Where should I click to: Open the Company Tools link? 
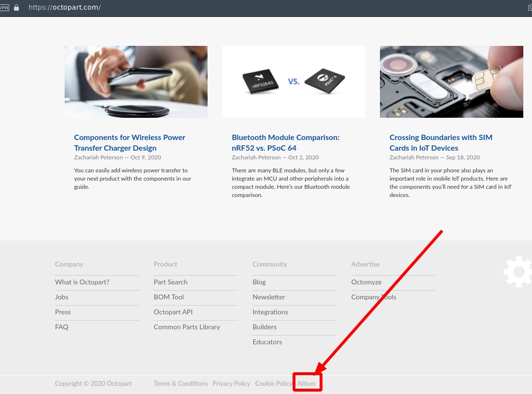pos(374,297)
